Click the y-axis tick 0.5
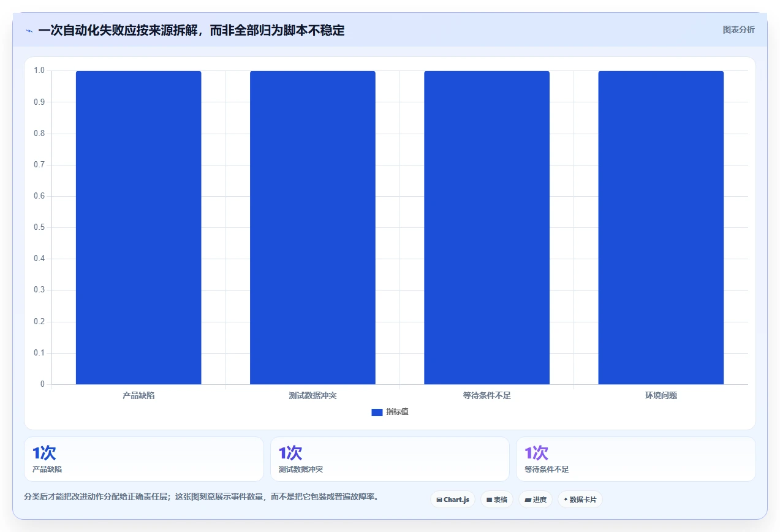Image resolution: width=780 pixels, height=532 pixels. [39, 227]
